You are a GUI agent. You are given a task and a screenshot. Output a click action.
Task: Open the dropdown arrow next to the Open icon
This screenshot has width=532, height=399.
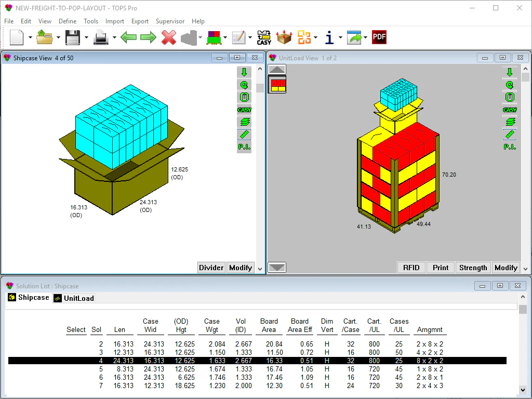pyautogui.click(x=58, y=37)
